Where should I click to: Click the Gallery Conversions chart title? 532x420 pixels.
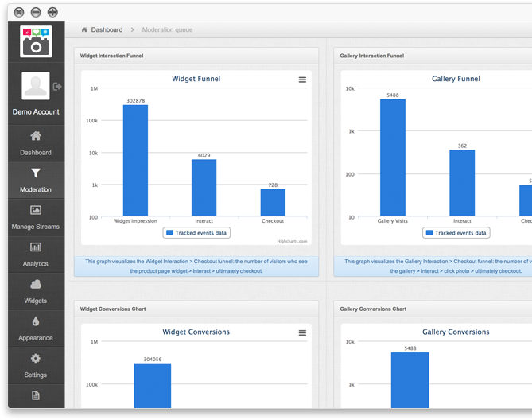point(456,332)
